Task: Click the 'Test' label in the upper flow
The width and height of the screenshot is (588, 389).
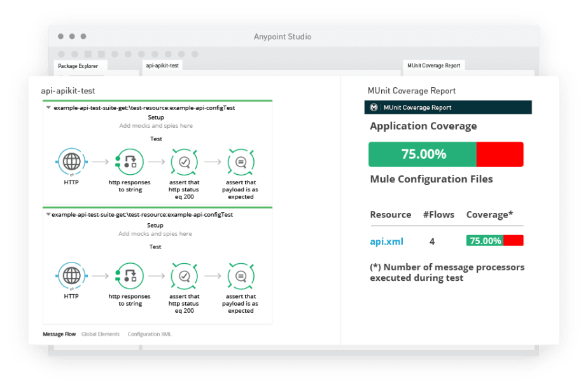Action: coord(156,139)
